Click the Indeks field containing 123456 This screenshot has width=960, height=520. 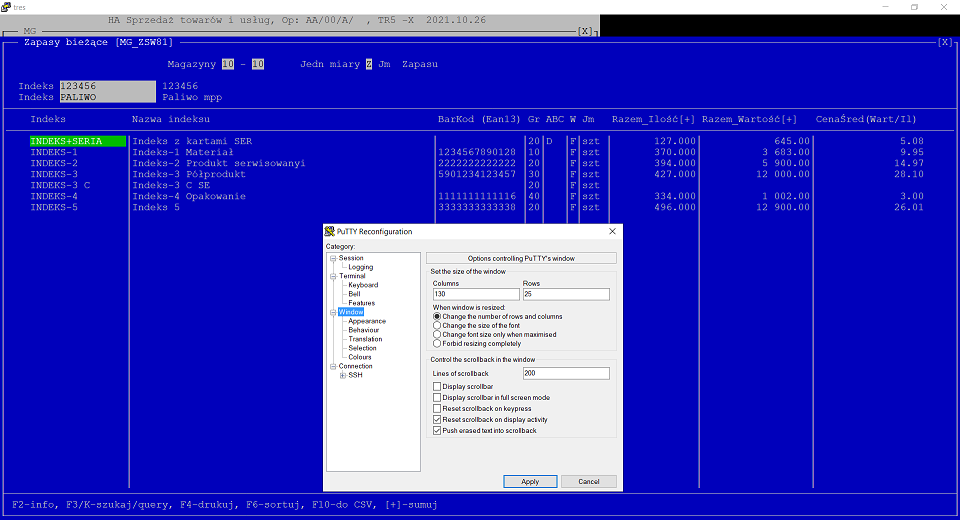pos(108,86)
